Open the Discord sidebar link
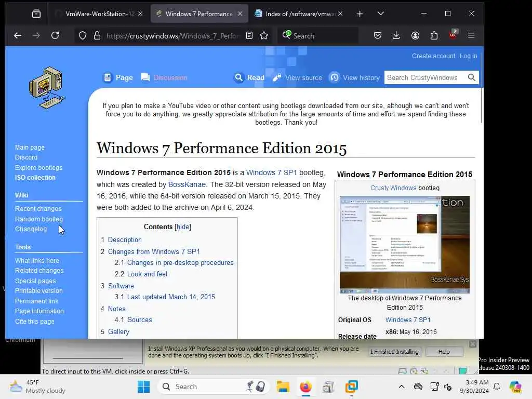532x399 pixels. click(x=26, y=157)
